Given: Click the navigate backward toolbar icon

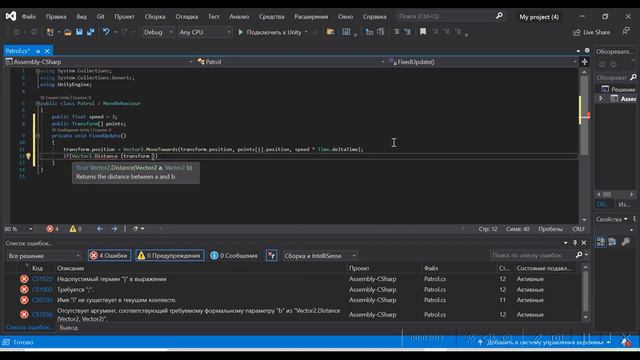Looking at the screenshot, I should point(16,32).
